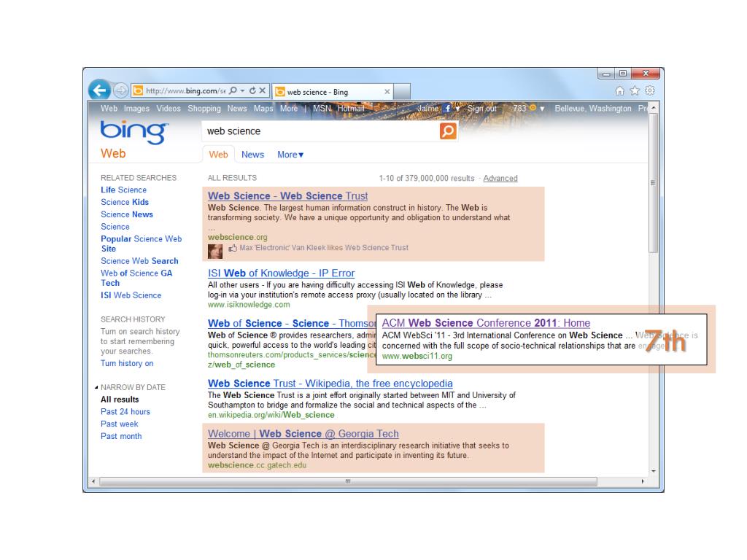Open Max Van Kleek's profile photo thumbnail

pos(215,251)
